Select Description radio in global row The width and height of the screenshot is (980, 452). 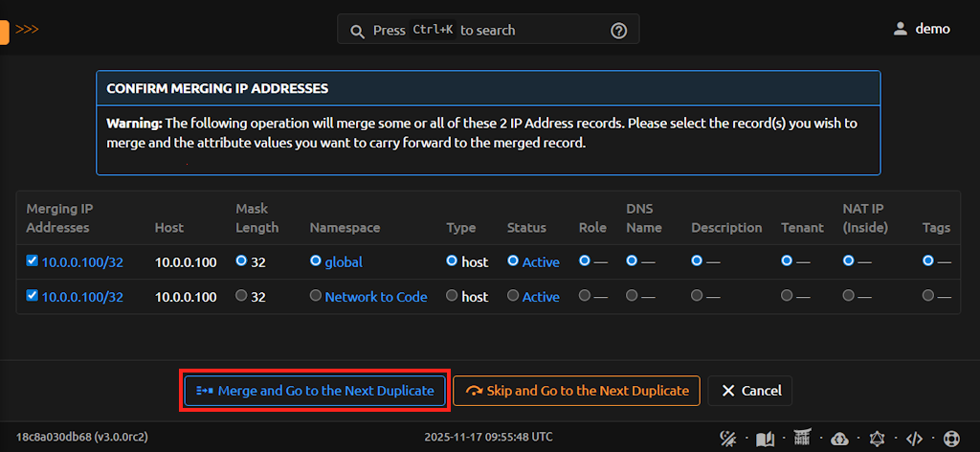tap(697, 261)
